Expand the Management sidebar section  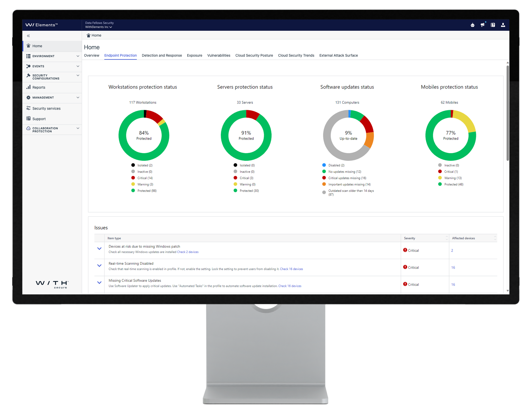pos(78,97)
